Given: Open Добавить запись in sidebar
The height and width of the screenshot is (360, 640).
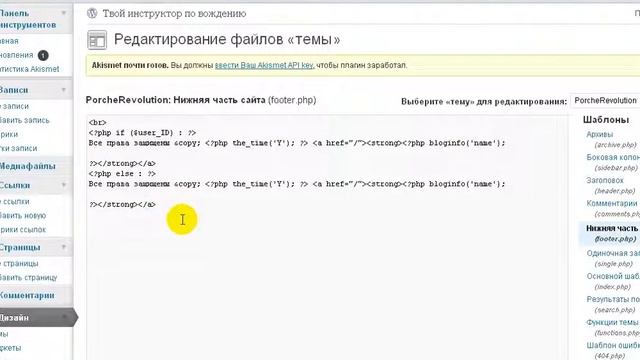Looking at the screenshot, I should click(24, 120).
